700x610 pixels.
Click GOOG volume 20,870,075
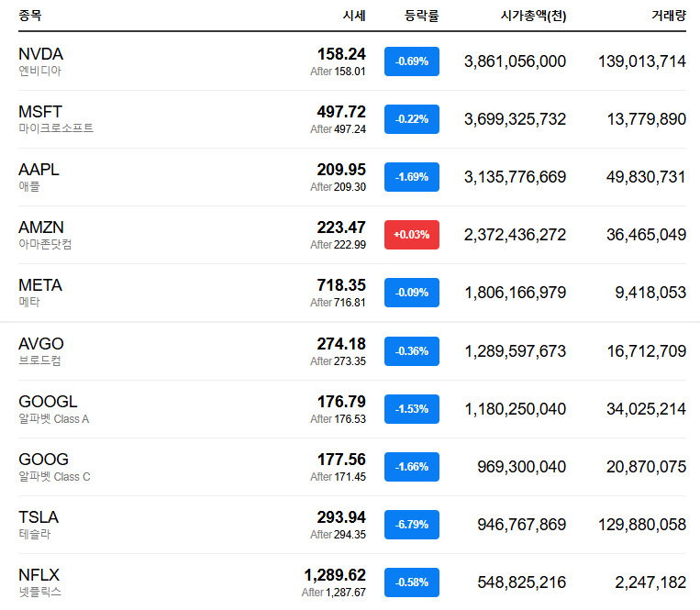[646, 467]
